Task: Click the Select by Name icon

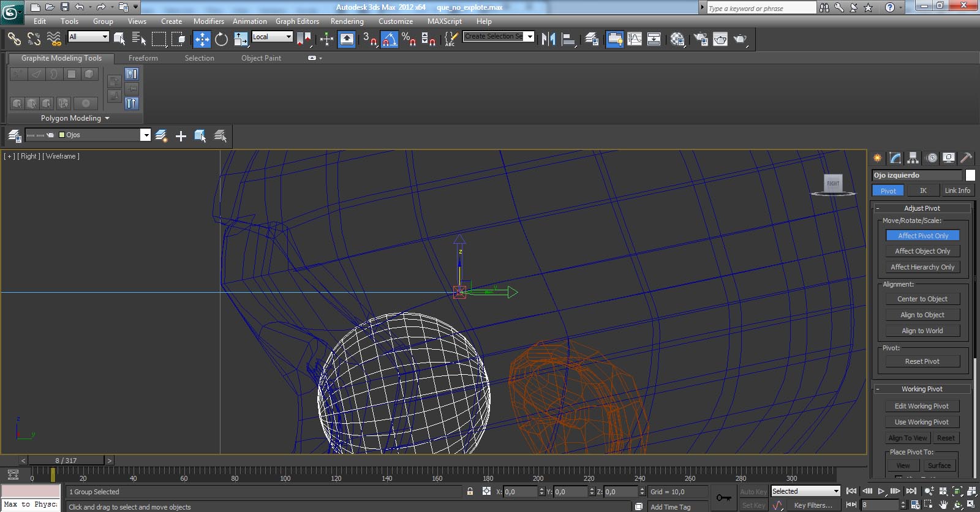Action: tap(139, 39)
